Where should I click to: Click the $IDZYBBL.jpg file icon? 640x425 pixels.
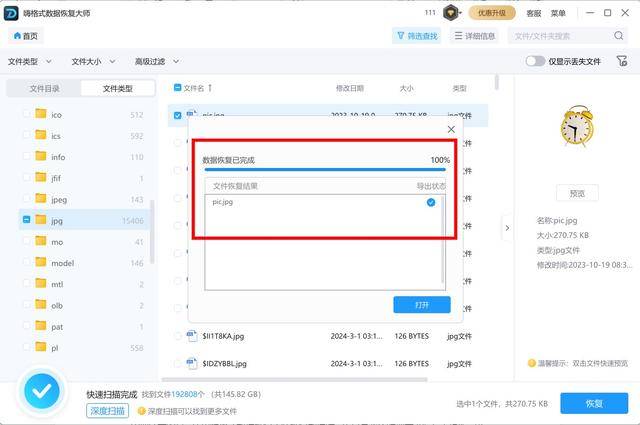(x=191, y=363)
